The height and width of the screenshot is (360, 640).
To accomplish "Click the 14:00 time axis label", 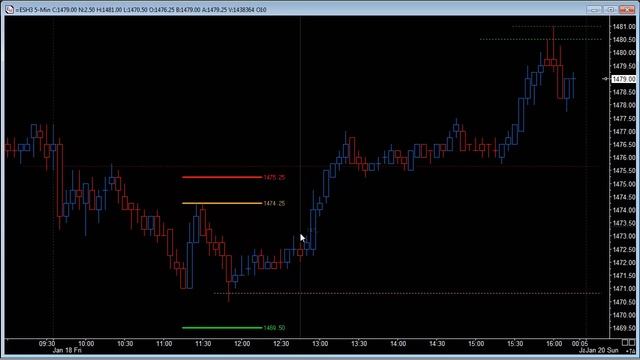I will (x=398, y=344).
